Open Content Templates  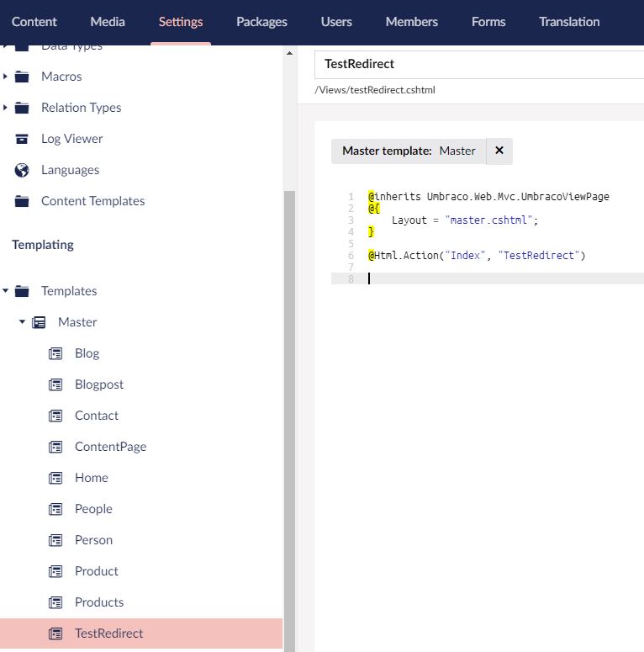[93, 201]
